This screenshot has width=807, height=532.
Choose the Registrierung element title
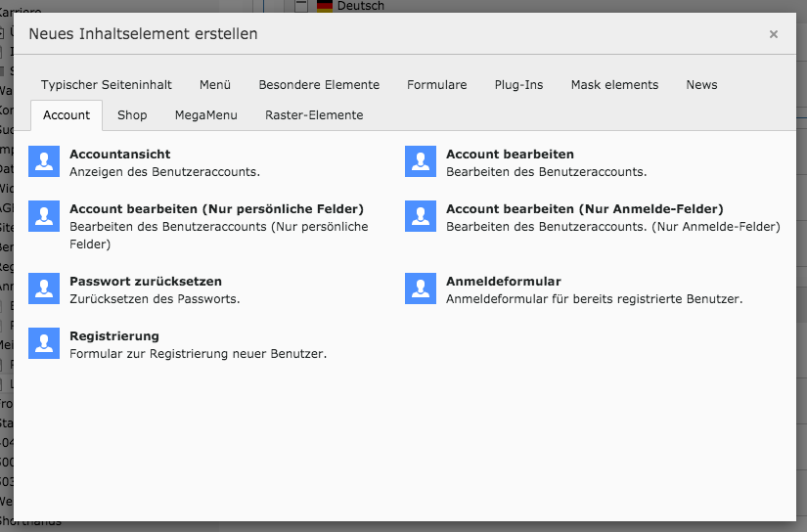click(114, 336)
